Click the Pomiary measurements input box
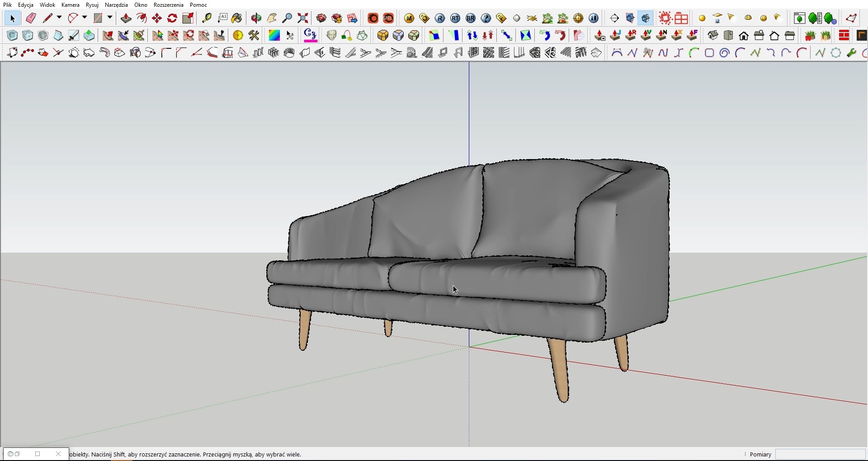 820,455
